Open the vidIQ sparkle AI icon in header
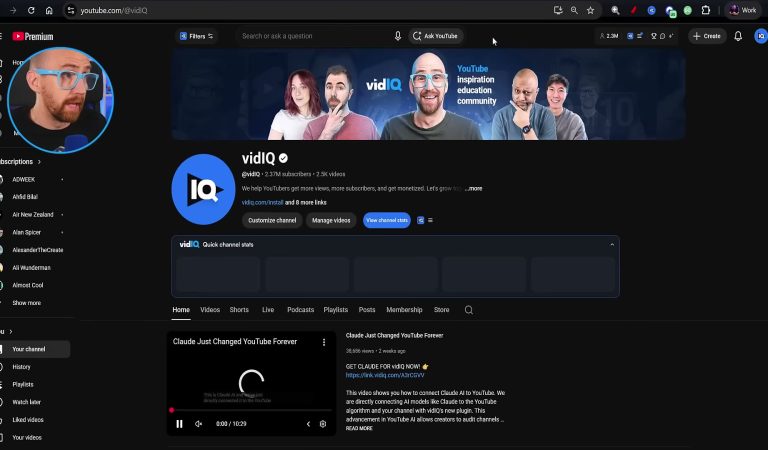This screenshot has height=450, width=768. 671,36
